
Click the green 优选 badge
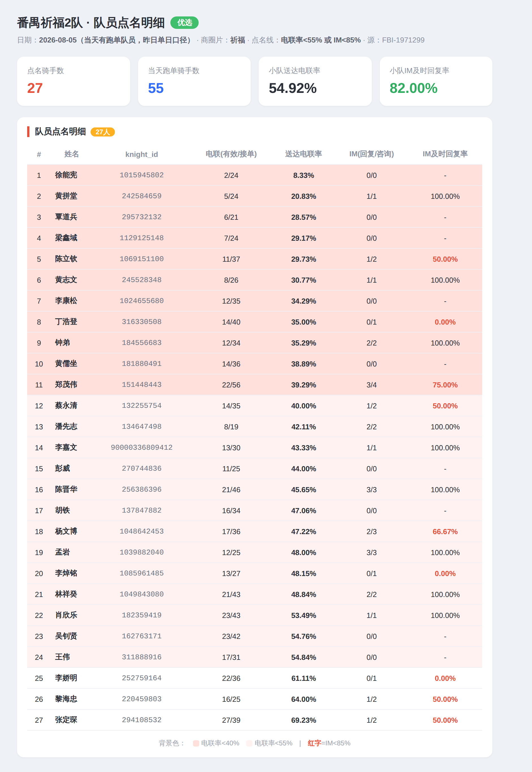(x=184, y=23)
